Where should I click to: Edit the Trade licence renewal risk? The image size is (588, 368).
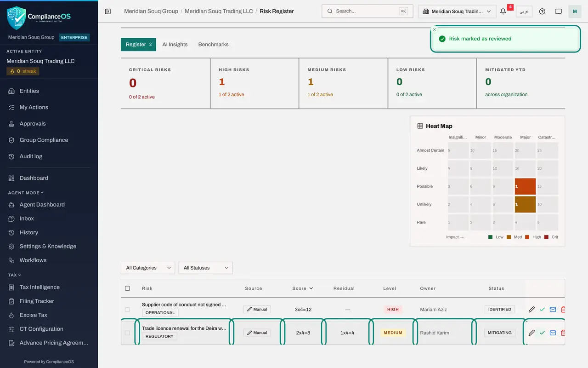(x=531, y=333)
